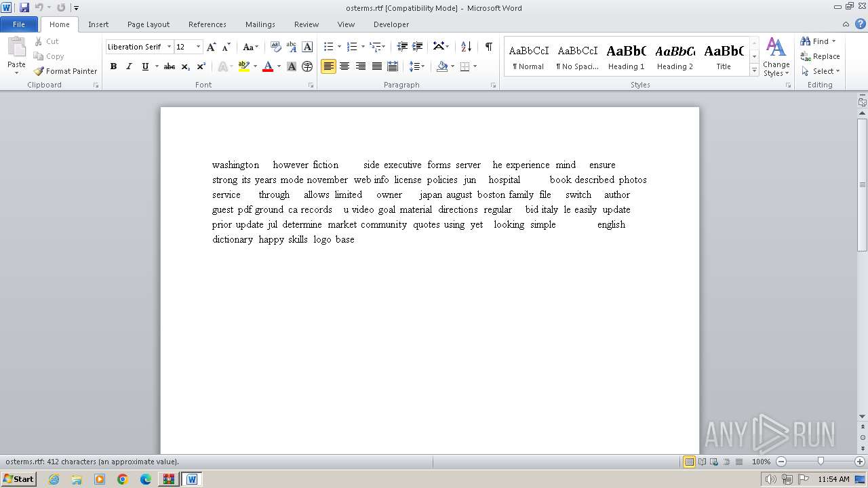Click Windows Start button
Image resolution: width=868 pixels, height=488 pixels.
coord(18,479)
